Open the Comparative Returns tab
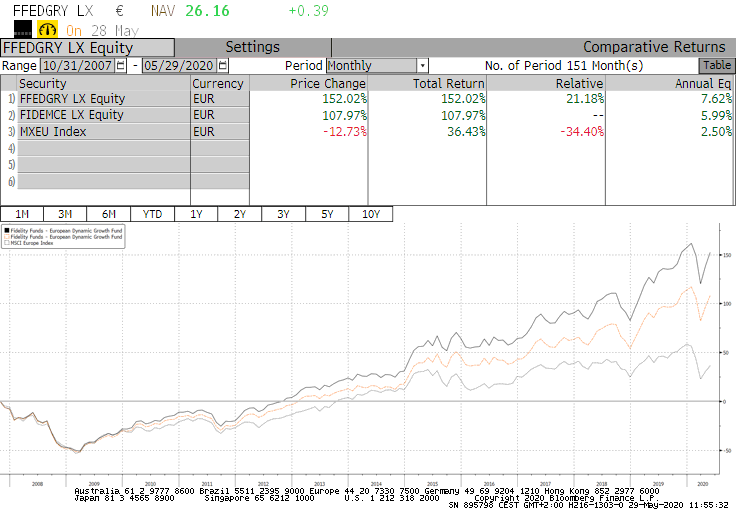 tap(654, 47)
